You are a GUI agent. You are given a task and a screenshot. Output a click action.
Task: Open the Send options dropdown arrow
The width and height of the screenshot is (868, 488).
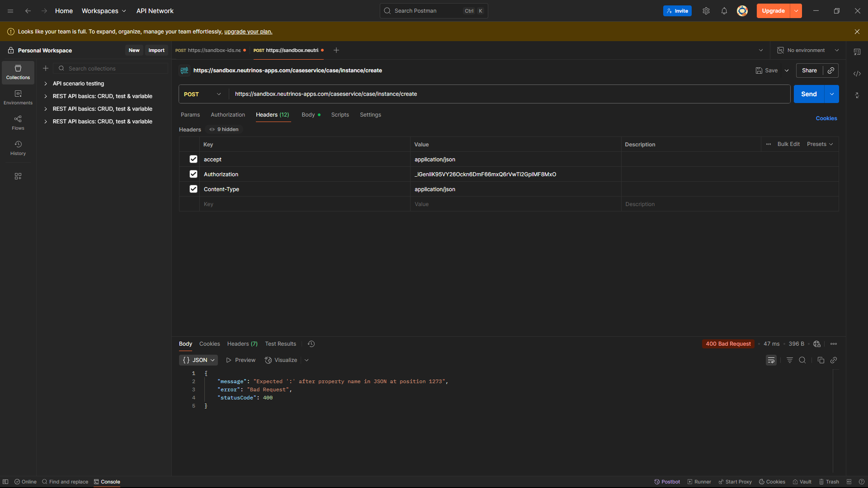coord(832,94)
